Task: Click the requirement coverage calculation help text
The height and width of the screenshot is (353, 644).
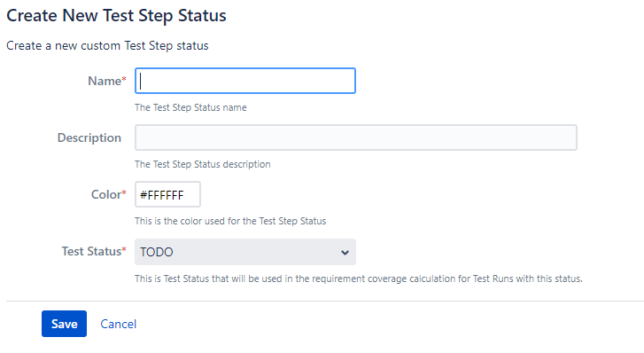Action: coord(359,279)
